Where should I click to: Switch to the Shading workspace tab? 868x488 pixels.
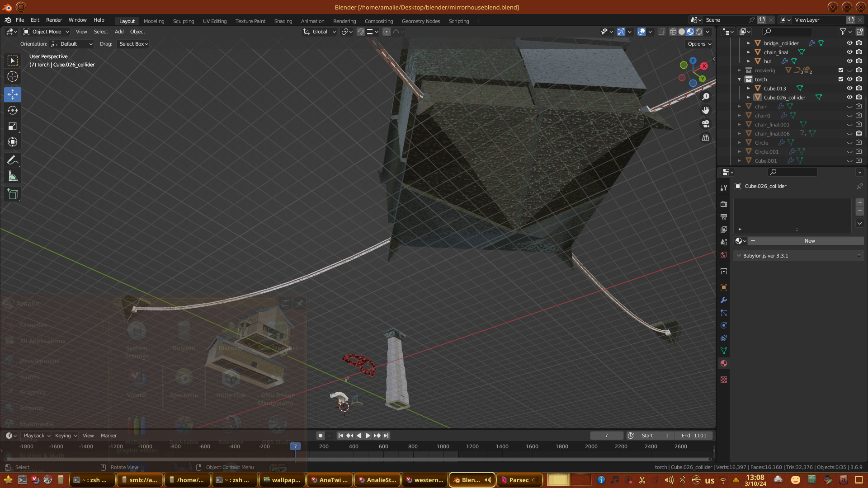(283, 21)
